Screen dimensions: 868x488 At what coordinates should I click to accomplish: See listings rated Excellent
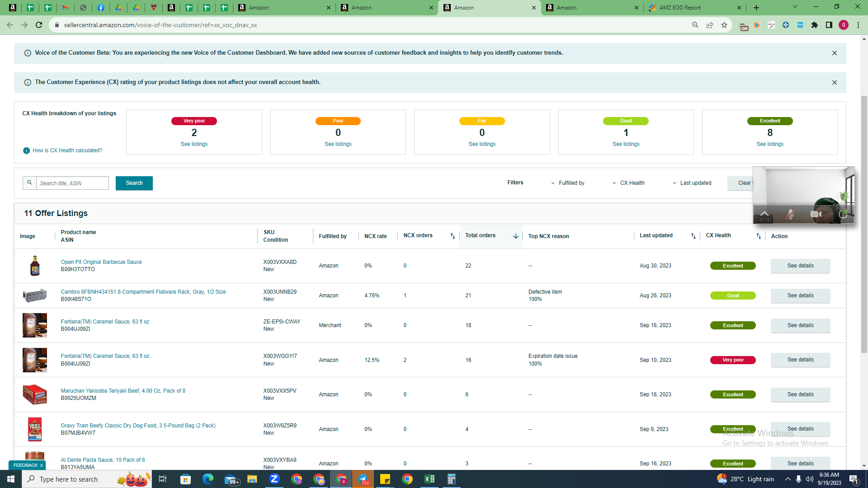tap(770, 144)
